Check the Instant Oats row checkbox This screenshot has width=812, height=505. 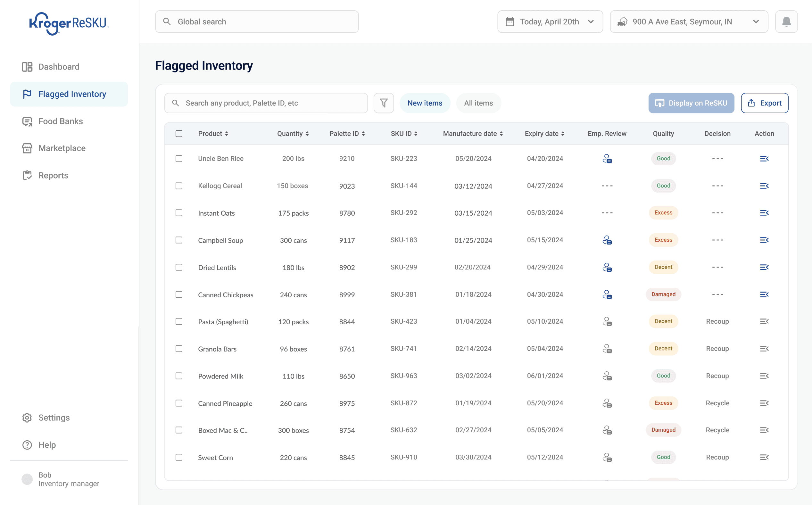point(179,213)
